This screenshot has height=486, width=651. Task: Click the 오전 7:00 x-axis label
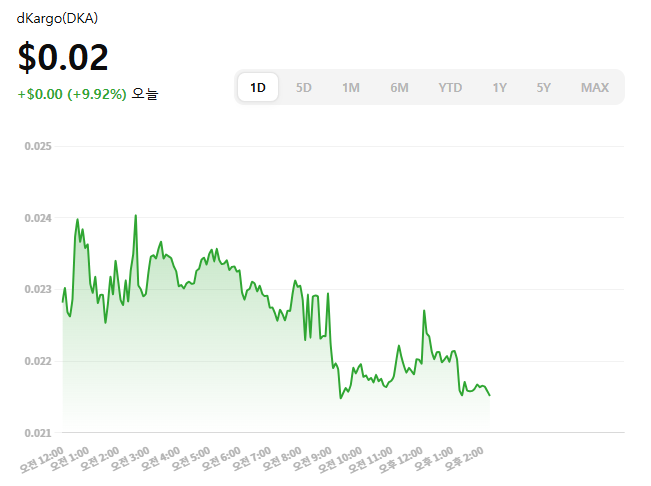tap(251, 459)
